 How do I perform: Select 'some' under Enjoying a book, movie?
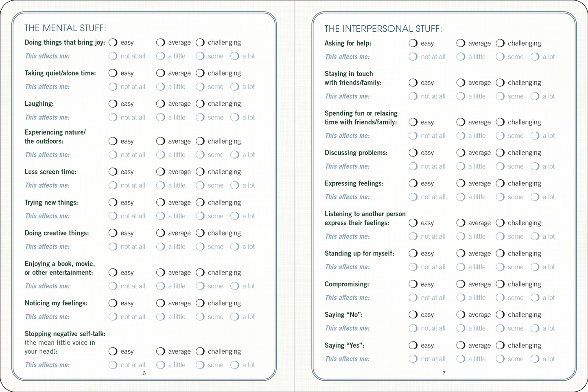point(200,286)
